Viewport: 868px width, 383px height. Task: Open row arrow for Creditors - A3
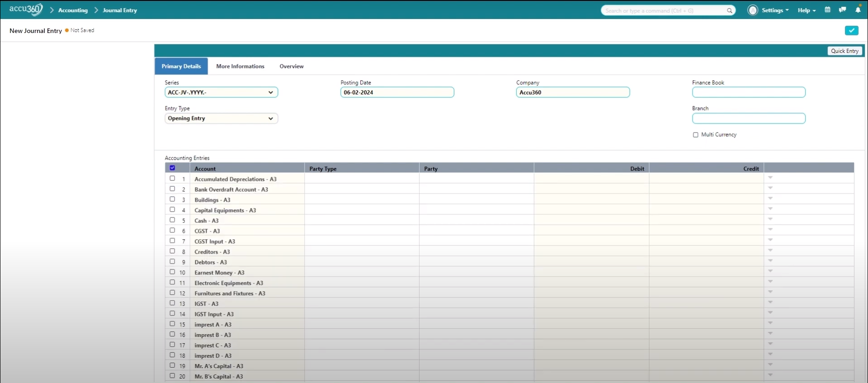(770, 251)
